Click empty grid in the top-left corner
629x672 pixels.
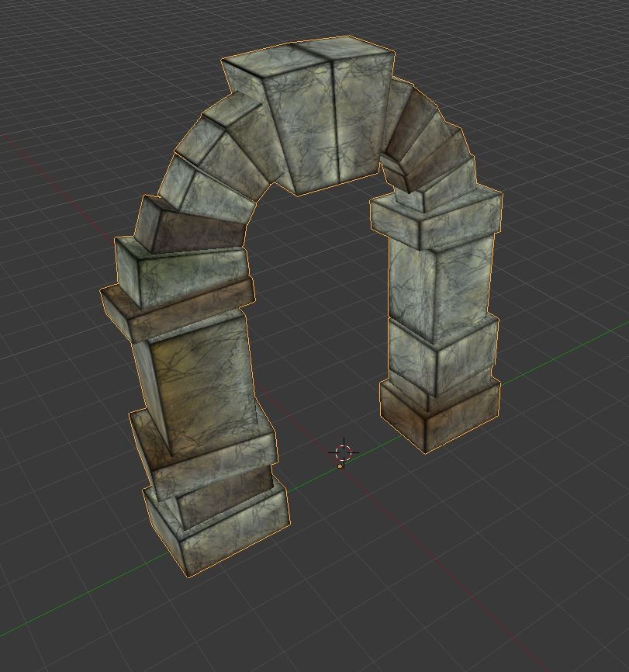47,47
